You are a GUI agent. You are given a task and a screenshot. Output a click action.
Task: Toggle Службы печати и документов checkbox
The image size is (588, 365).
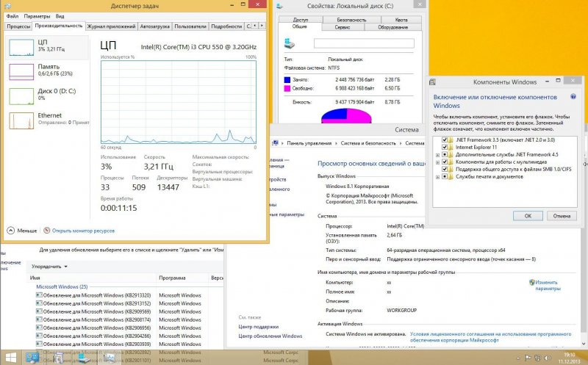coord(445,176)
